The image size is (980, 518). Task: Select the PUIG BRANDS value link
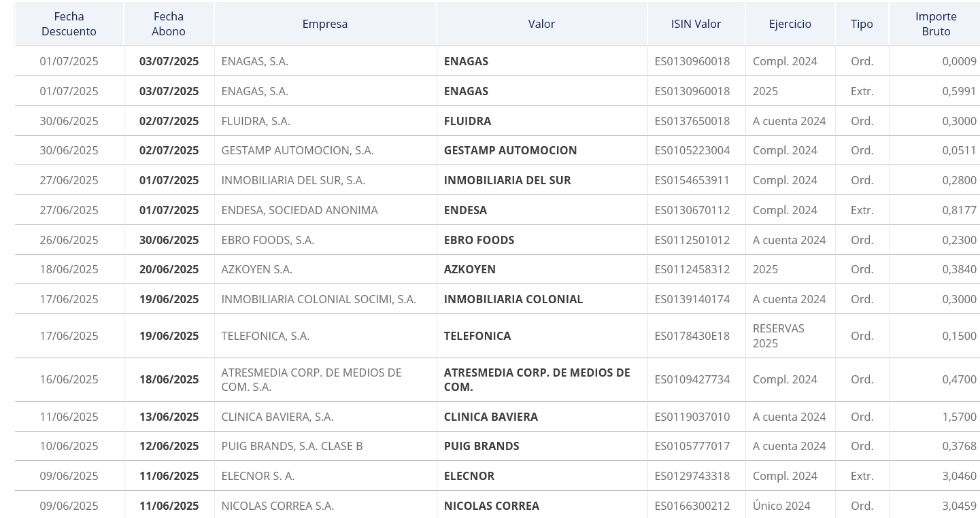click(x=481, y=446)
